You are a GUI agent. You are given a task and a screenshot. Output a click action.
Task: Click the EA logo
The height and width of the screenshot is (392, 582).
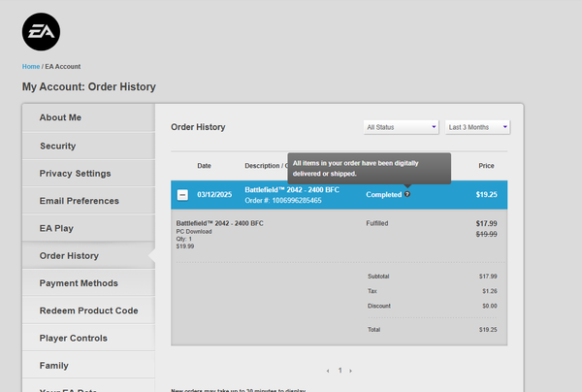coord(41,34)
